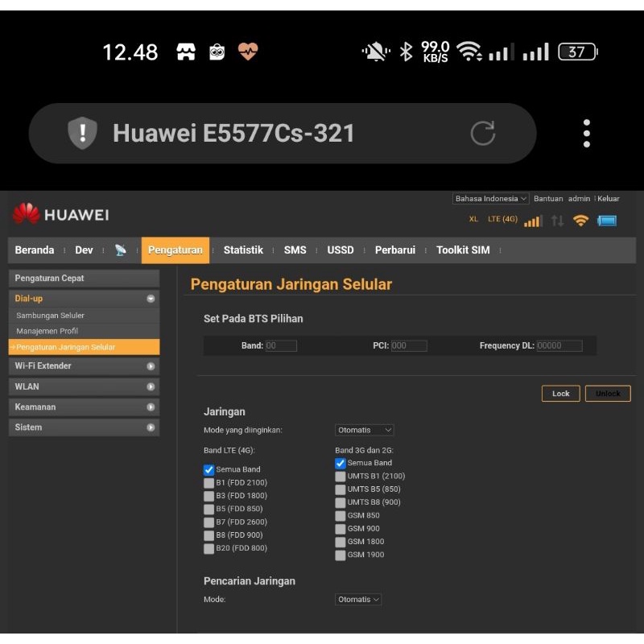Open the SMS tab
The image size is (644, 644).
(x=295, y=250)
